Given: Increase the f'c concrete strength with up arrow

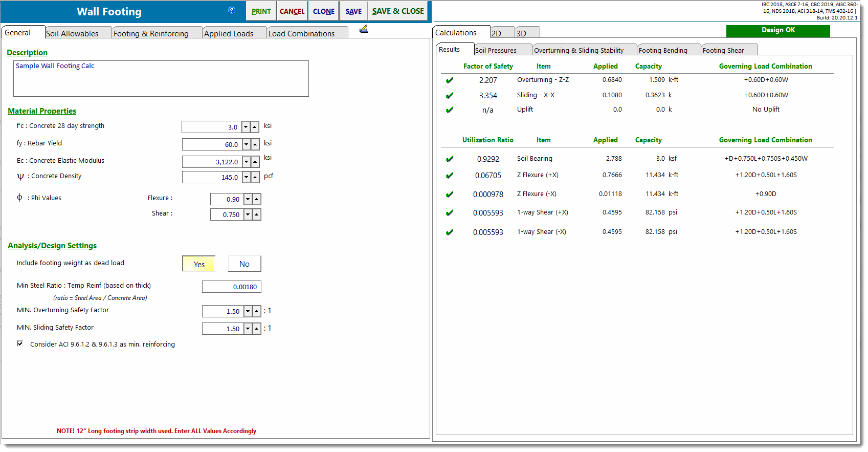Looking at the screenshot, I should [x=255, y=127].
